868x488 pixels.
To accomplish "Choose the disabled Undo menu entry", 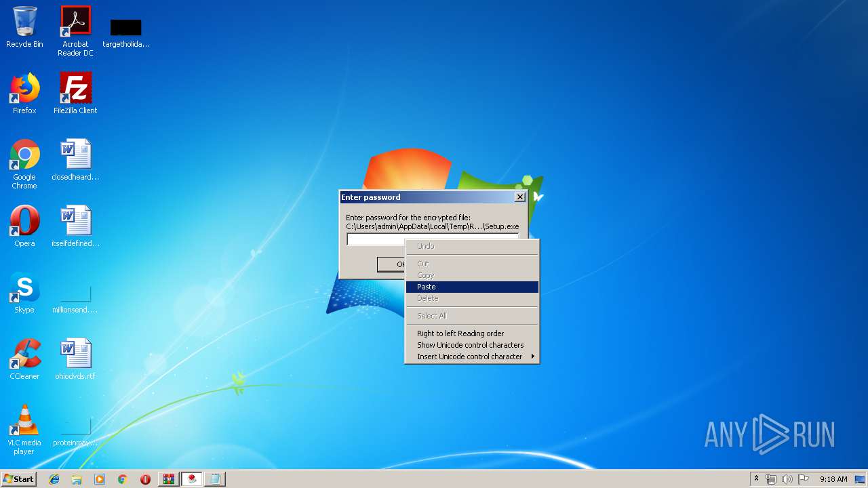I will pyautogui.click(x=472, y=246).
